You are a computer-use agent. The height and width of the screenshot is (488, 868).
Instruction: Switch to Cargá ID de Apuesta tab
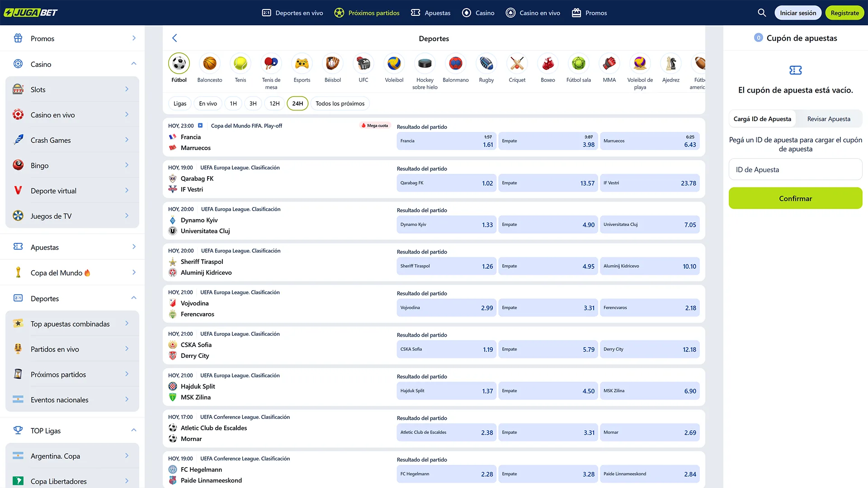(x=762, y=119)
